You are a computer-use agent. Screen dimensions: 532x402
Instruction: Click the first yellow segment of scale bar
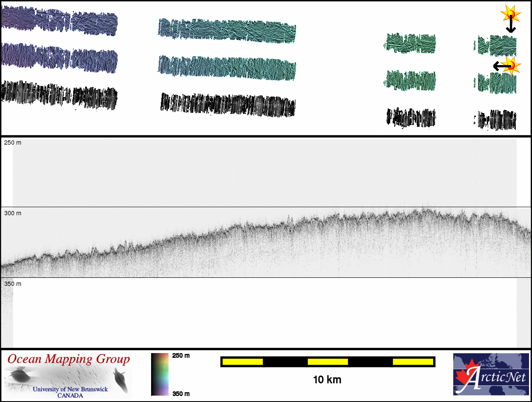[243, 362]
